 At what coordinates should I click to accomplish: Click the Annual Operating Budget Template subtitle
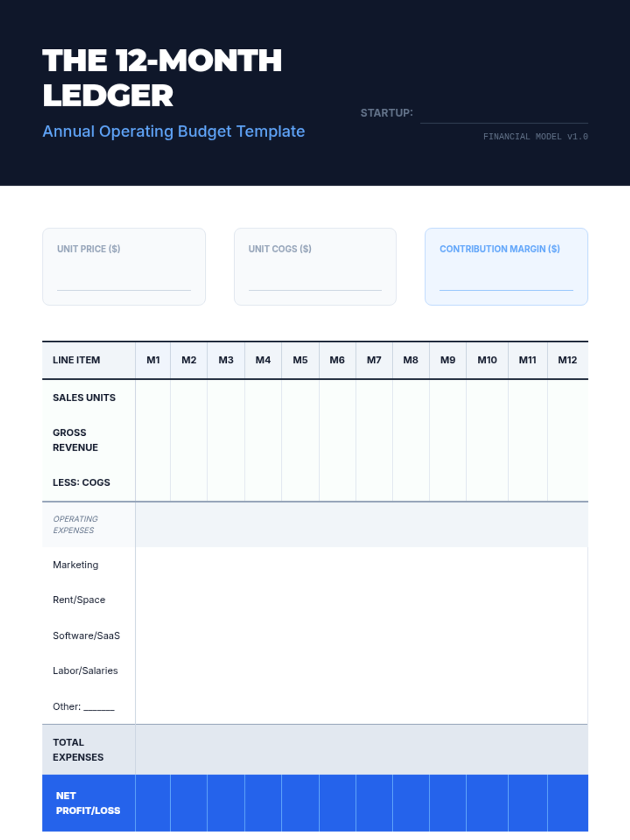pyautogui.click(x=173, y=131)
